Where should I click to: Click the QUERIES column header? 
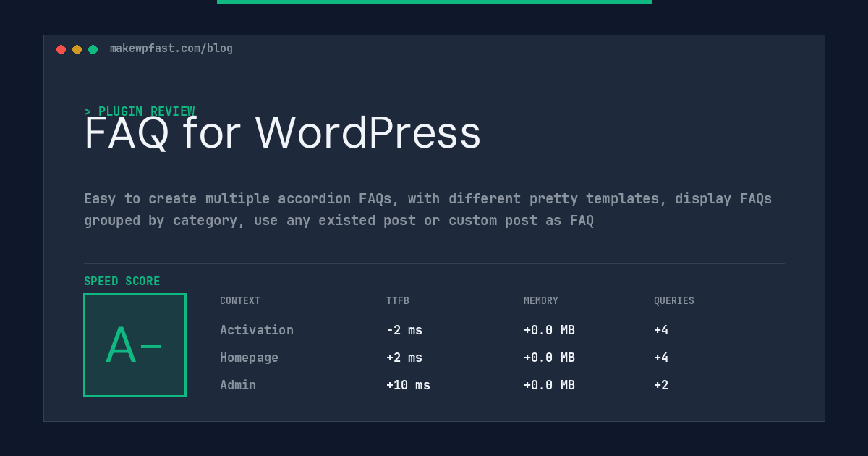point(674,301)
